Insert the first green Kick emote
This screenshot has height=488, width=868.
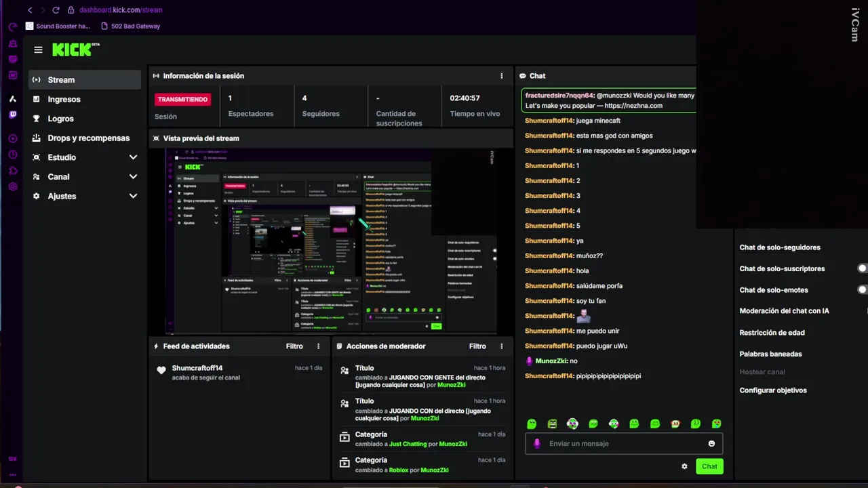click(x=532, y=424)
